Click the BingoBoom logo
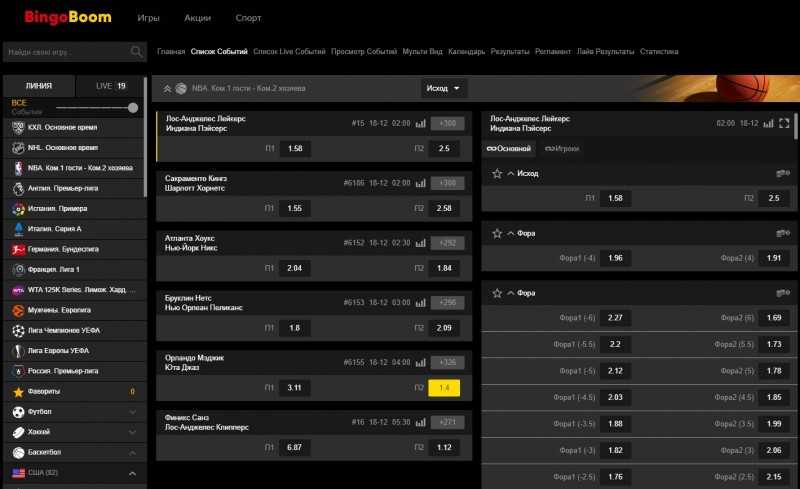 click(68, 17)
